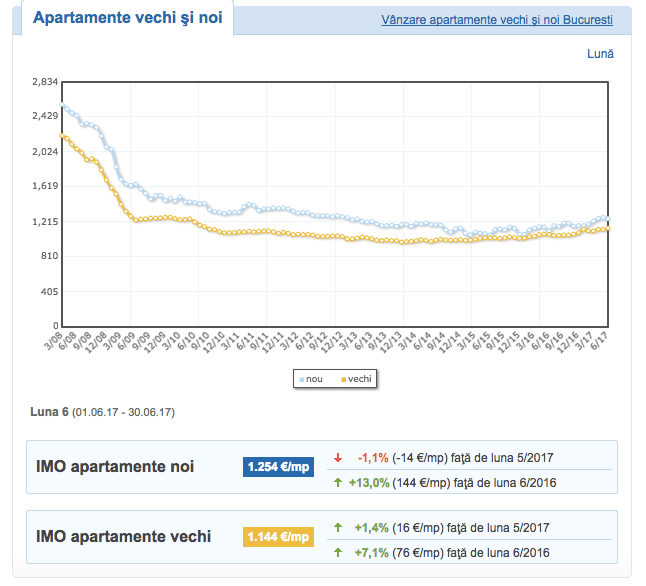Click first blue data point at 3/08
646x586 pixels.
[62, 105]
